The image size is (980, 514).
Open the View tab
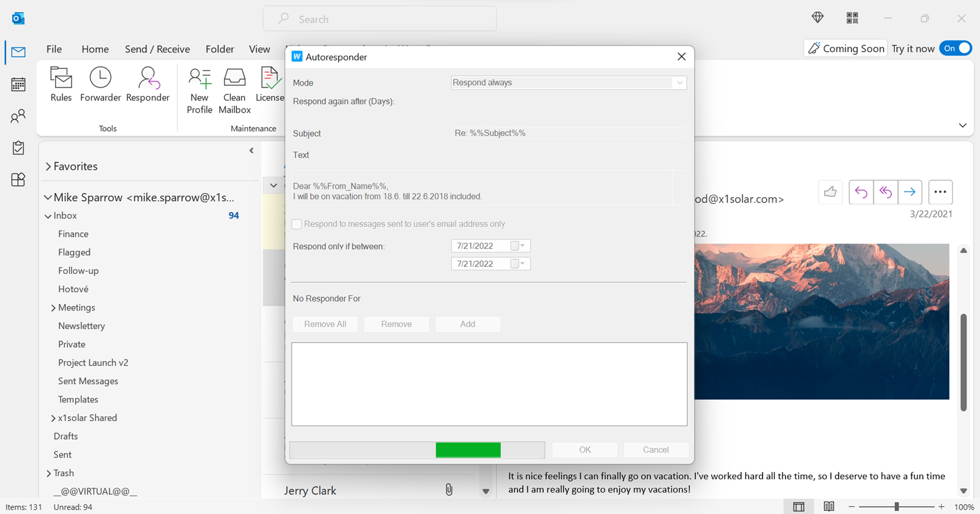tap(260, 49)
